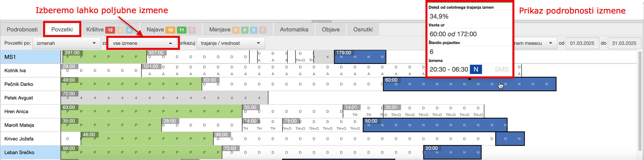Viewport: 644px width, 160px height.
Task: Select the Leban Srečko employee name
Action: (x=19, y=153)
